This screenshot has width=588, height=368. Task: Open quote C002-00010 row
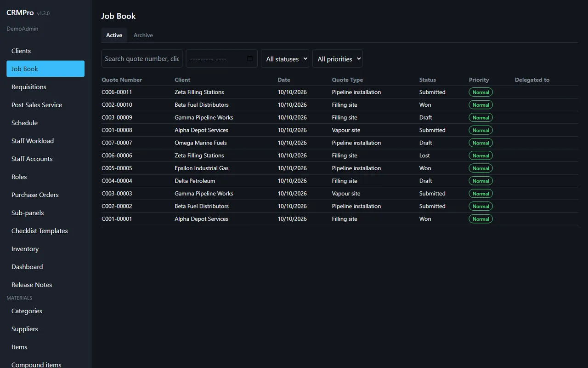(340, 105)
